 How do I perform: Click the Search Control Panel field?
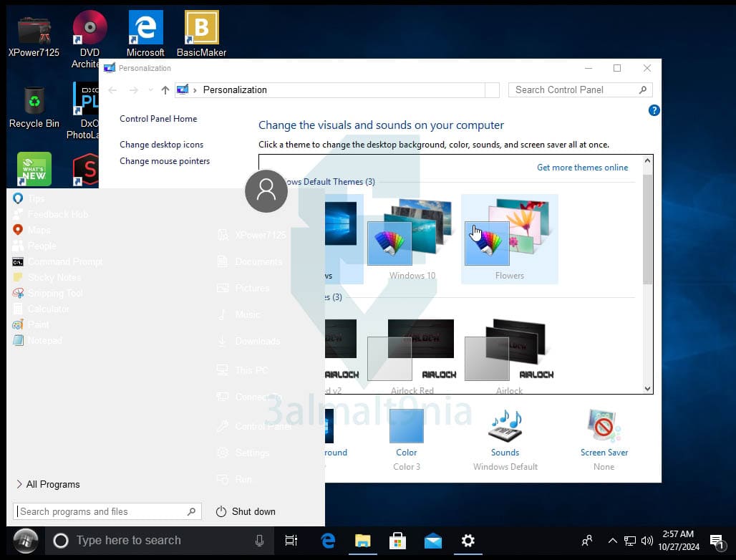580,90
